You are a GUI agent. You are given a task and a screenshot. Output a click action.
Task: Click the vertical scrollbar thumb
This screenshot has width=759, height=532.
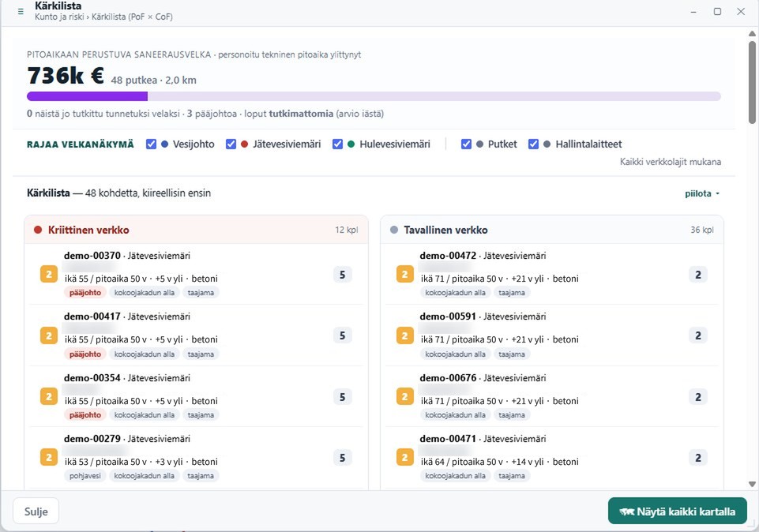point(752,82)
